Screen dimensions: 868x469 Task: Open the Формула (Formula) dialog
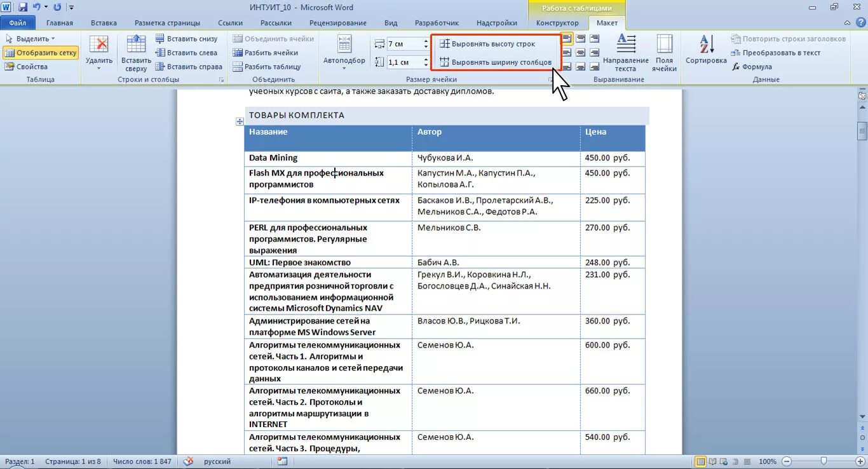click(x=752, y=67)
